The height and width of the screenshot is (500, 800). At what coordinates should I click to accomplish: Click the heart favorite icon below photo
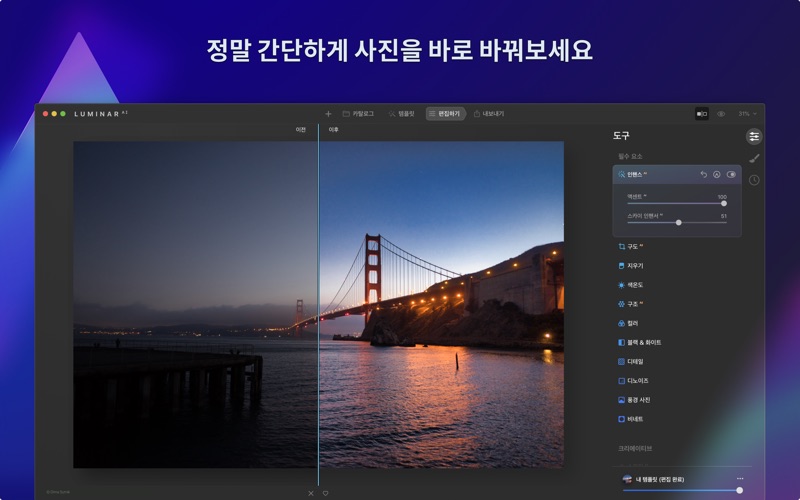click(326, 493)
